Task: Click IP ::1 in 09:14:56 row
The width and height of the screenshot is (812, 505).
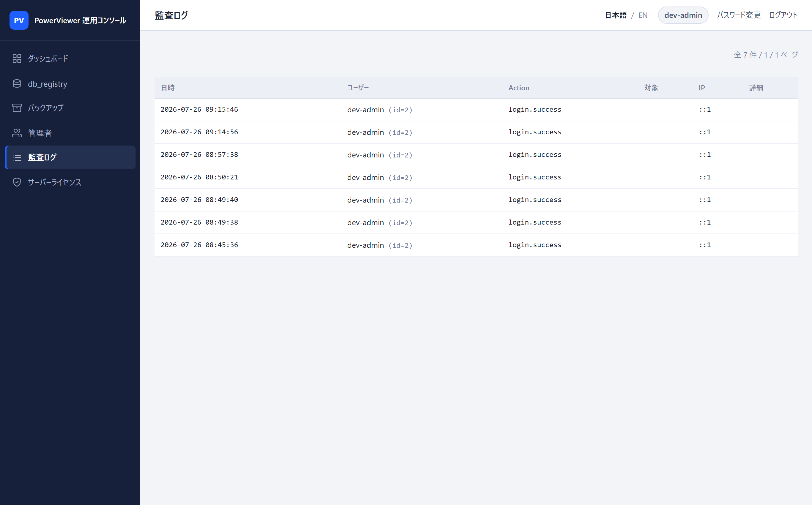Action: (705, 132)
